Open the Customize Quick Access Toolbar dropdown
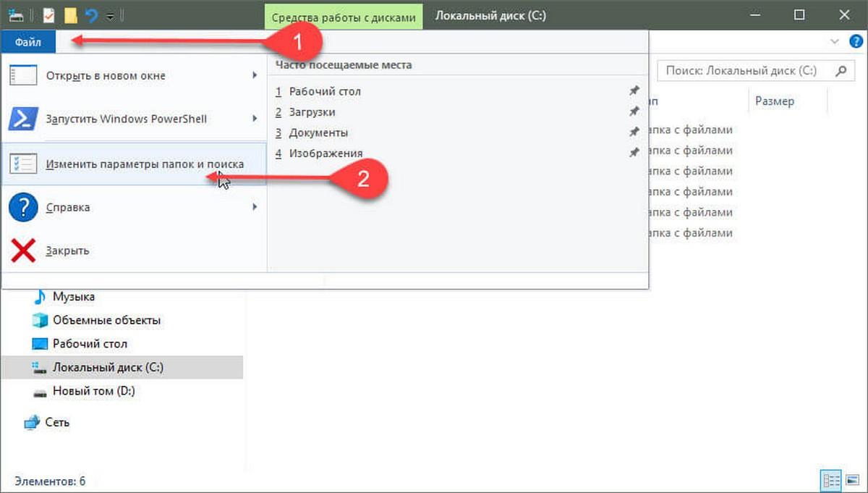 pyautogui.click(x=109, y=15)
